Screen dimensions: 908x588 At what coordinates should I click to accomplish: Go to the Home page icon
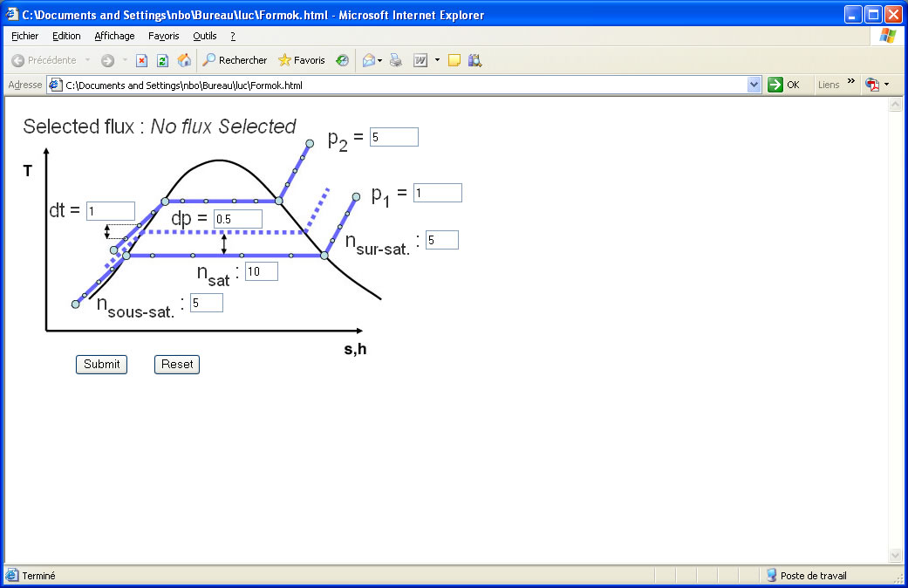coord(184,60)
